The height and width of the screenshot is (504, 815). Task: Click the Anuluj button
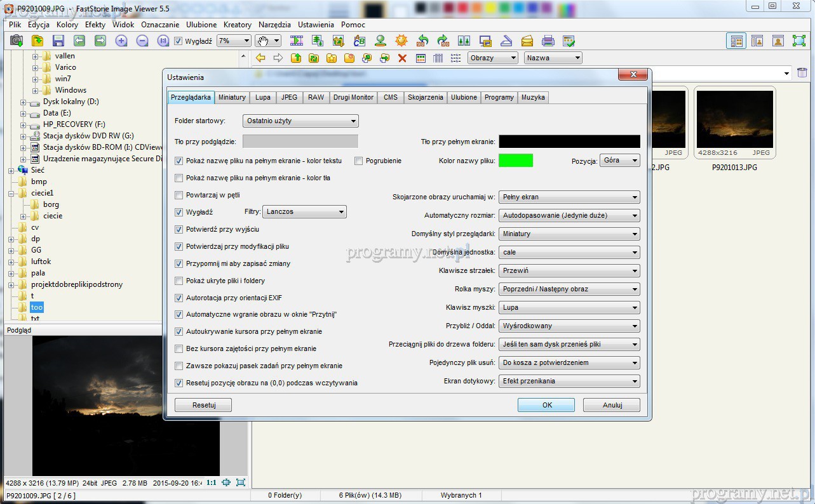pos(611,405)
